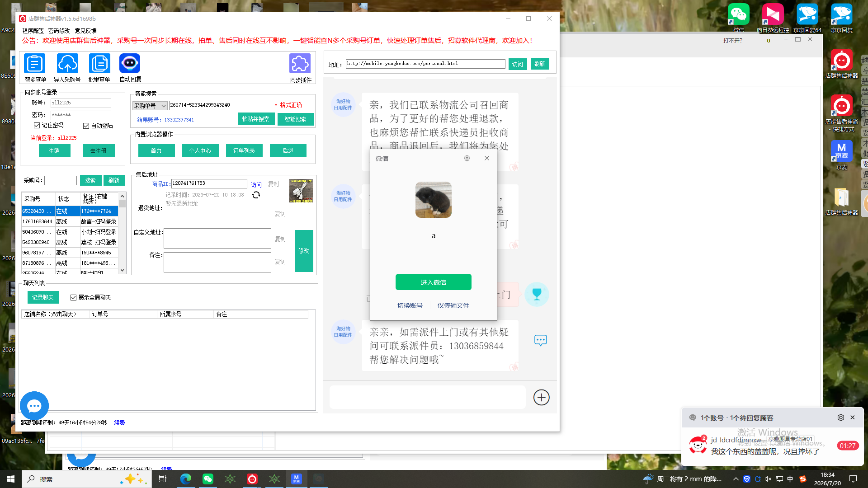Select the row with 故言-扫码登录

(x=70, y=221)
